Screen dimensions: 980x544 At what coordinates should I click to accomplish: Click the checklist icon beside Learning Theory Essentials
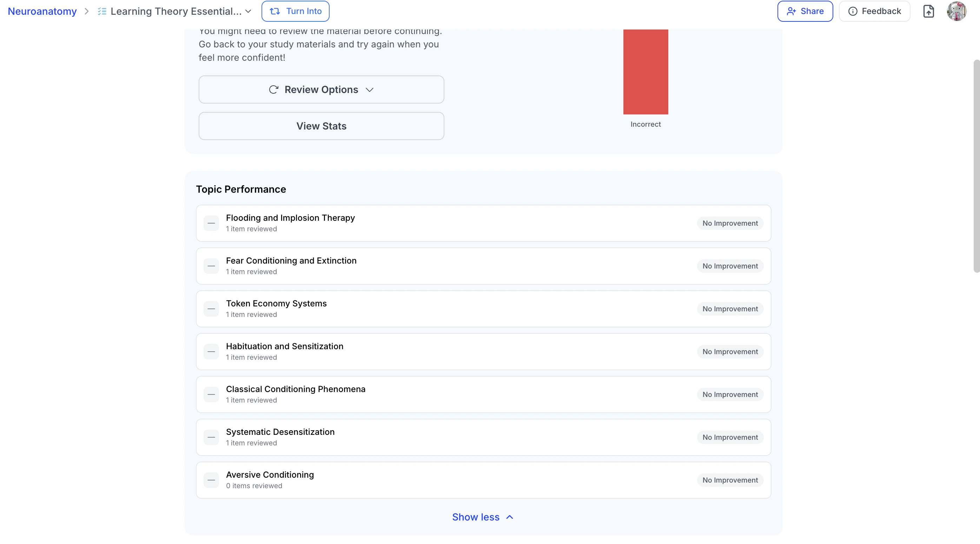tap(101, 12)
